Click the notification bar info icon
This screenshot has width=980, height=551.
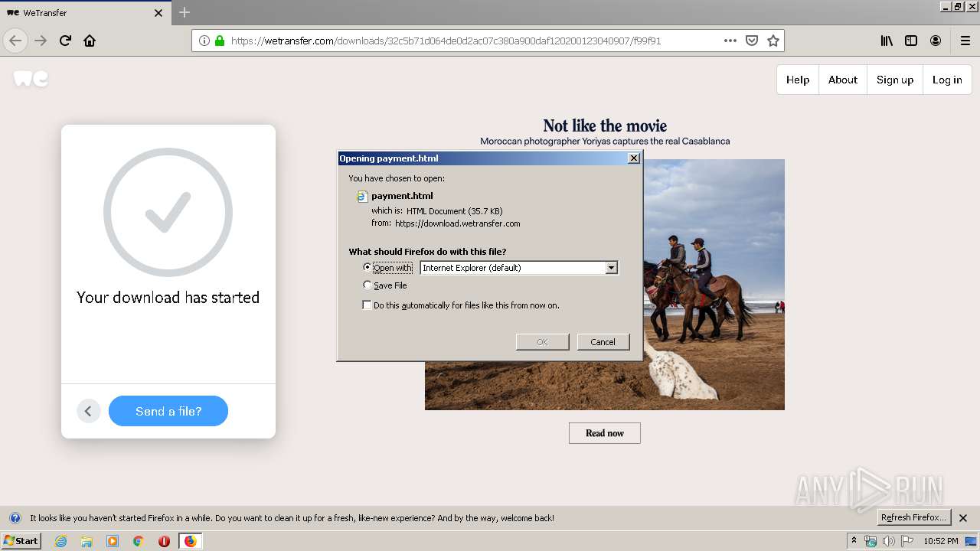pos(15,518)
